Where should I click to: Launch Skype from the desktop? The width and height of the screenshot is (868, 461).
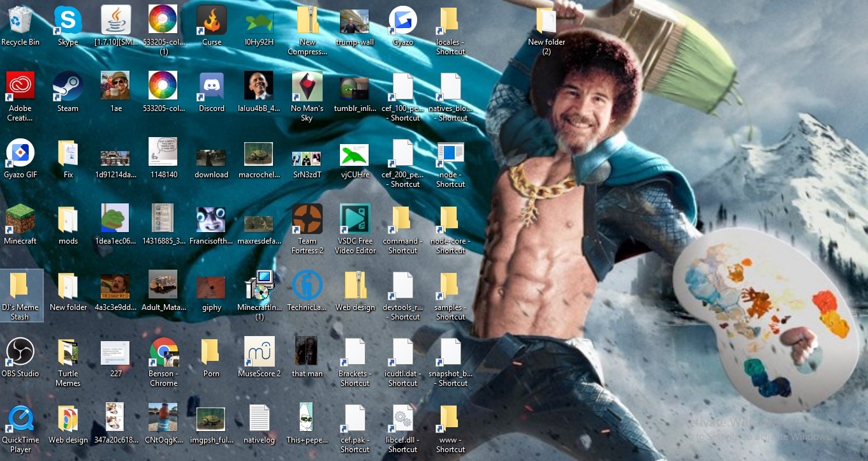68,21
